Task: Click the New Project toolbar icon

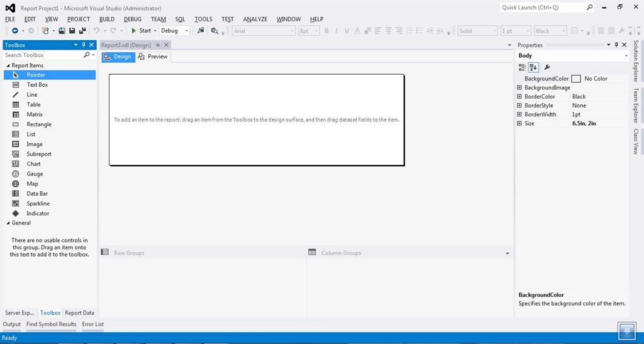Action: pos(45,31)
